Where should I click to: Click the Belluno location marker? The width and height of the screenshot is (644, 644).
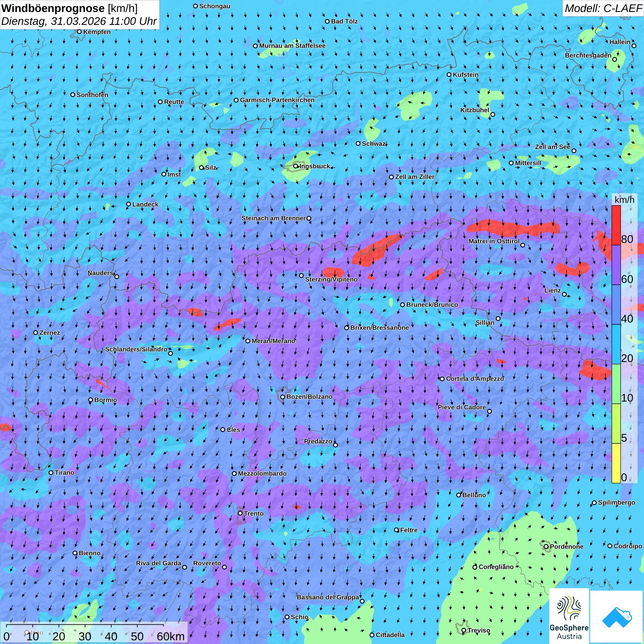pos(458,495)
